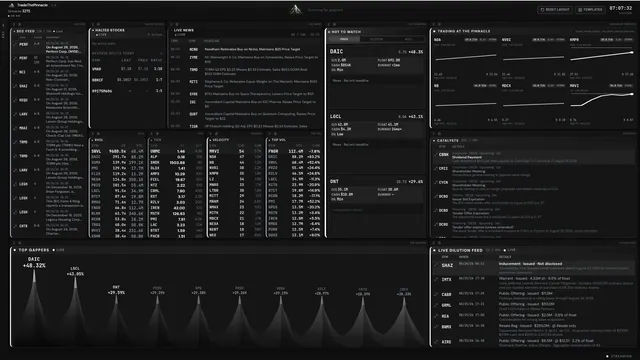The height and width of the screenshot is (360, 640).
Task: Collapse the Live Dilution Feed header marker
Action: [434, 250]
